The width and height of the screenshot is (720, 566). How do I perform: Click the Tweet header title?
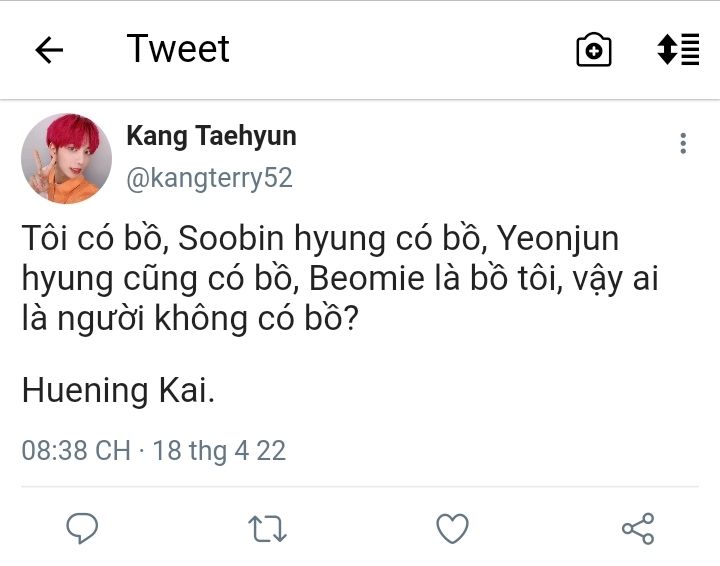coord(178,48)
